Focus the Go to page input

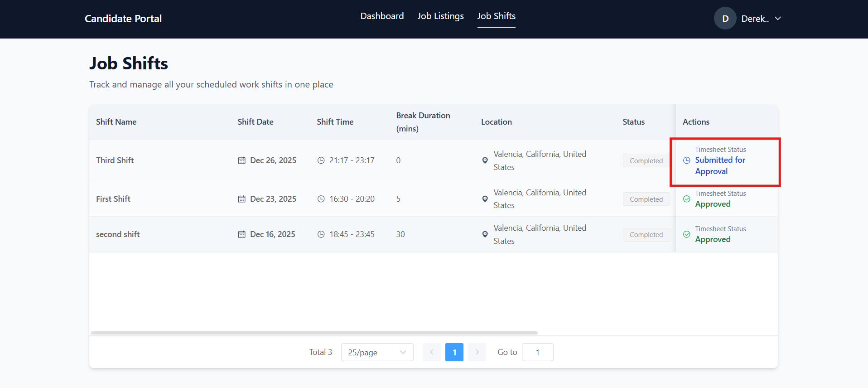click(537, 352)
